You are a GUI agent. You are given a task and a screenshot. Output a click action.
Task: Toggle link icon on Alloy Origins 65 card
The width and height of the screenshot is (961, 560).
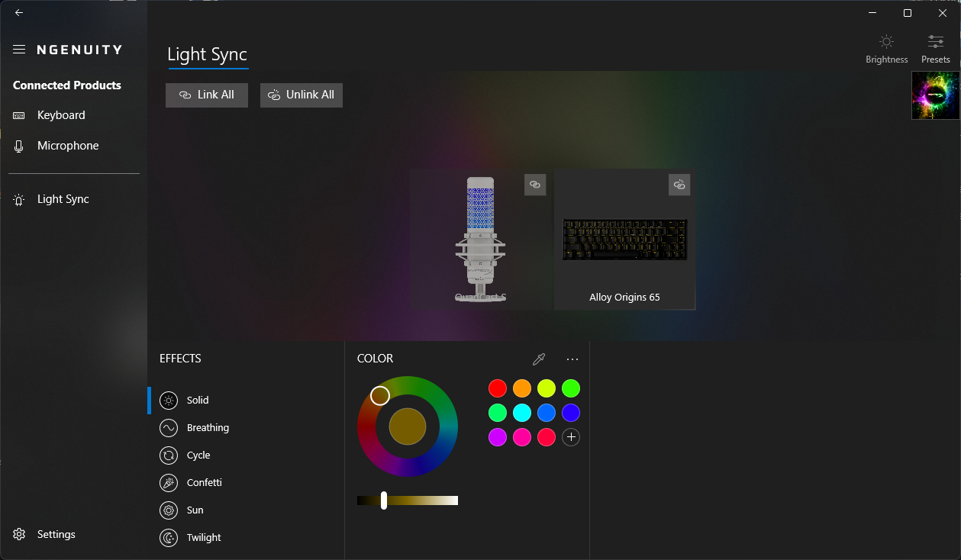pos(679,185)
